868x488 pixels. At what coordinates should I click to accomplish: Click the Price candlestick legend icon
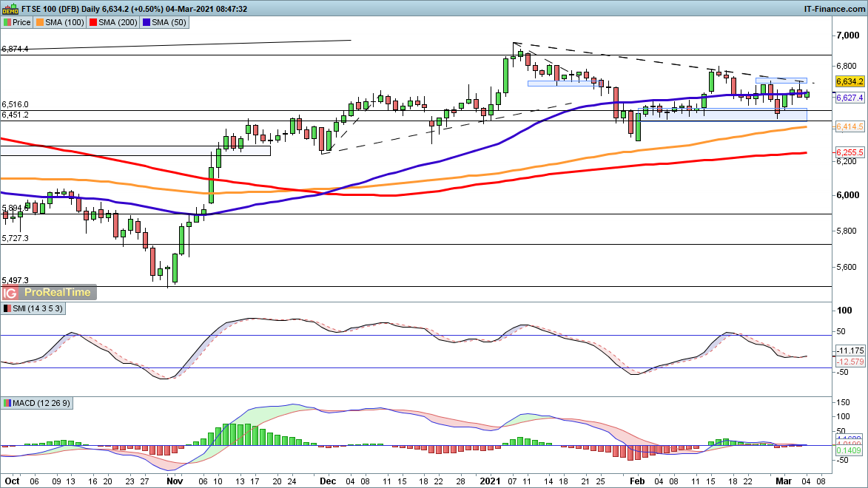click(7, 23)
